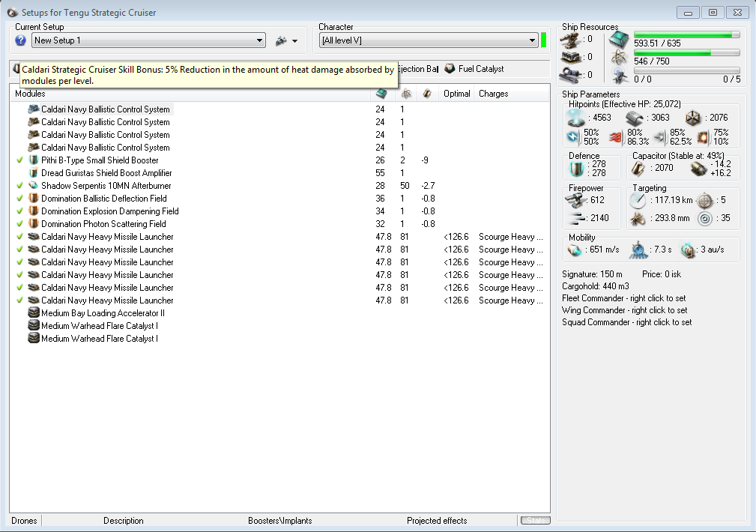Click the armor hitpoints icon beside 3063
The height and width of the screenshot is (532, 756).
click(635, 118)
